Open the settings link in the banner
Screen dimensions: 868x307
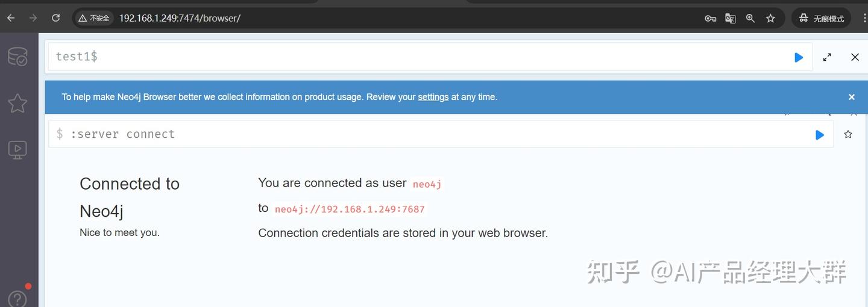click(433, 97)
